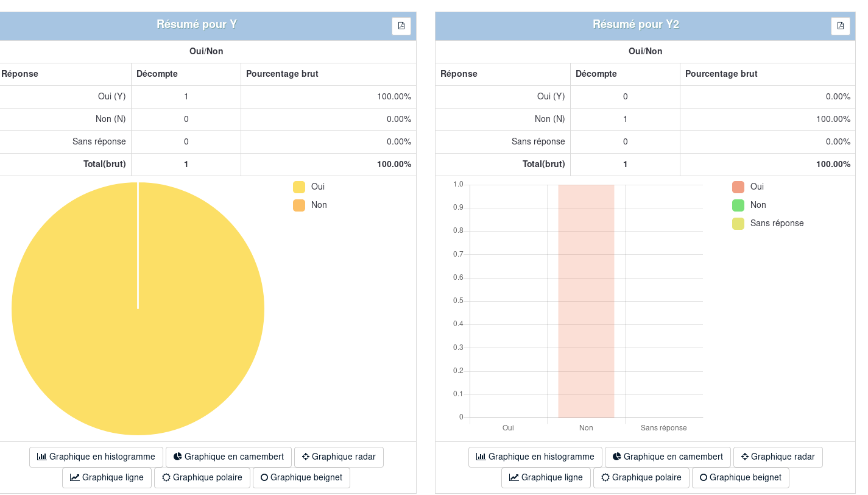Select Graphique radar for Y2

pos(778,457)
